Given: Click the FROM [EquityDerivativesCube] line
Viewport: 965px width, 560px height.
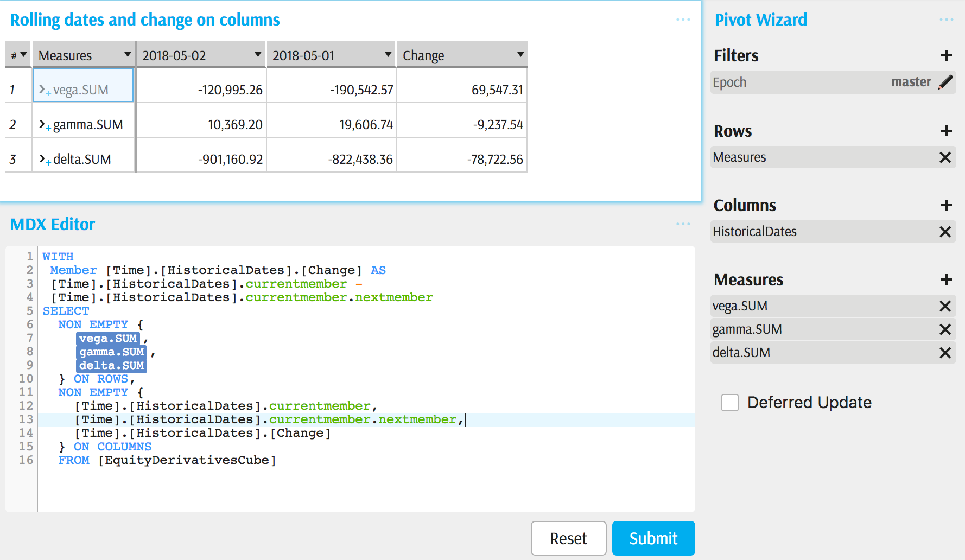Looking at the screenshot, I should coord(167,461).
